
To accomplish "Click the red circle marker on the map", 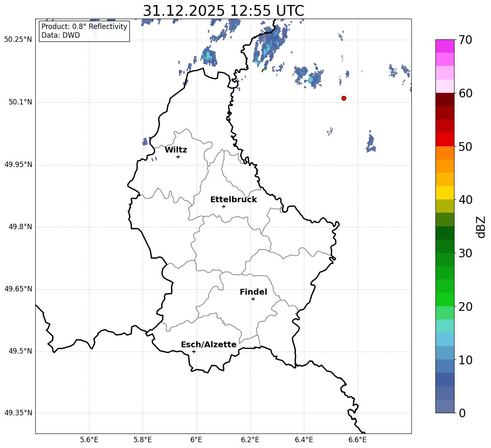I will 344,98.
